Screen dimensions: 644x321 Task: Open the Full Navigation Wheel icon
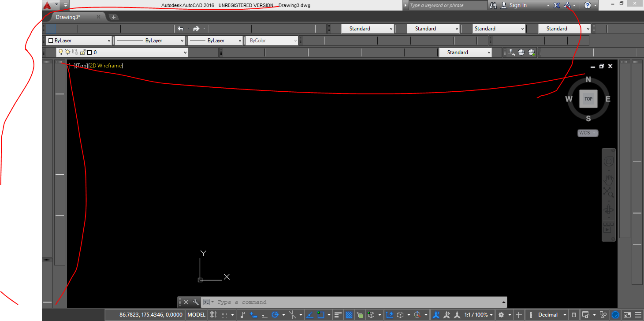coord(609,161)
